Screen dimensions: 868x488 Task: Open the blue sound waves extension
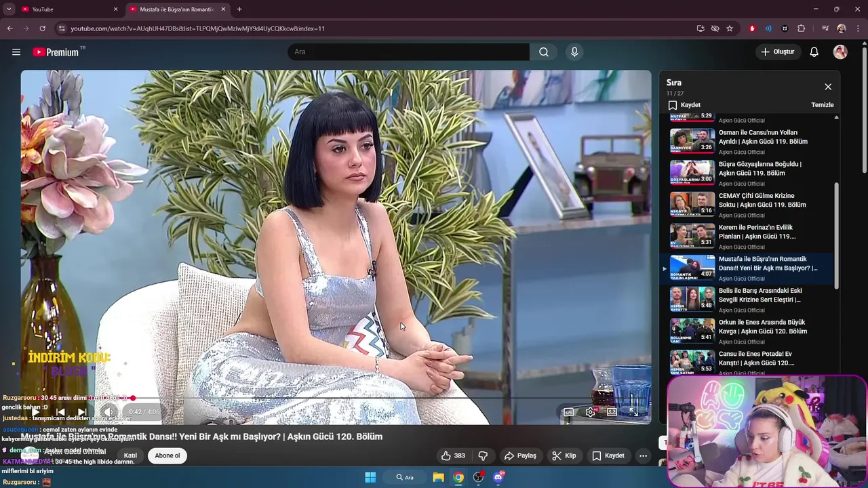(768, 28)
